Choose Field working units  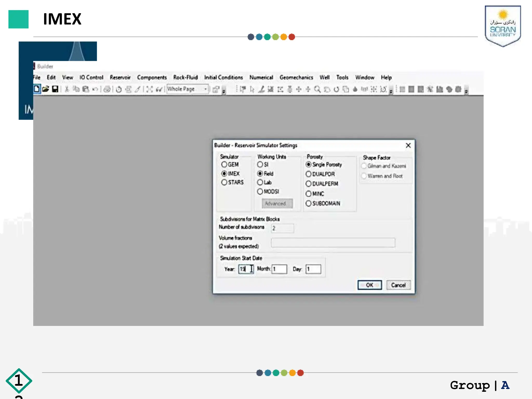(x=260, y=174)
